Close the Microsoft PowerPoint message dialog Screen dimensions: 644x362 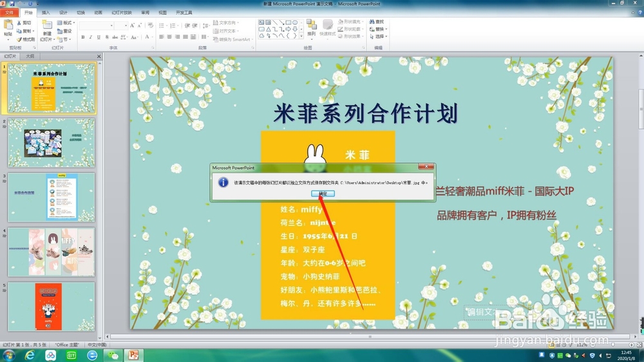[x=426, y=166]
